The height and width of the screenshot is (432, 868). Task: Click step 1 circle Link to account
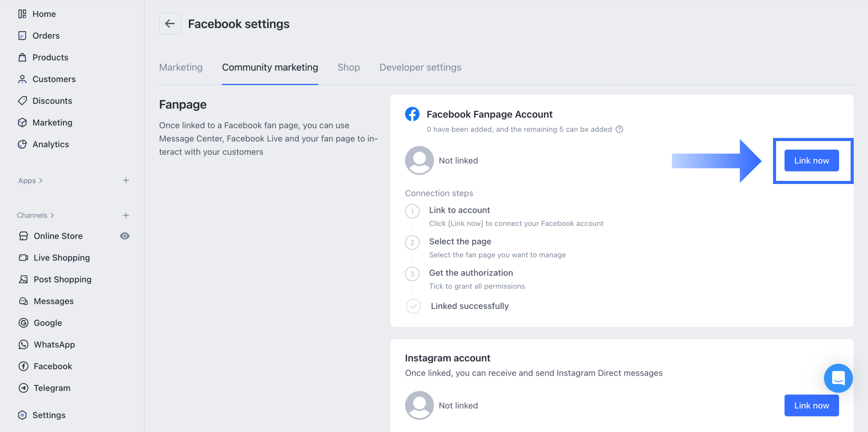click(x=412, y=211)
